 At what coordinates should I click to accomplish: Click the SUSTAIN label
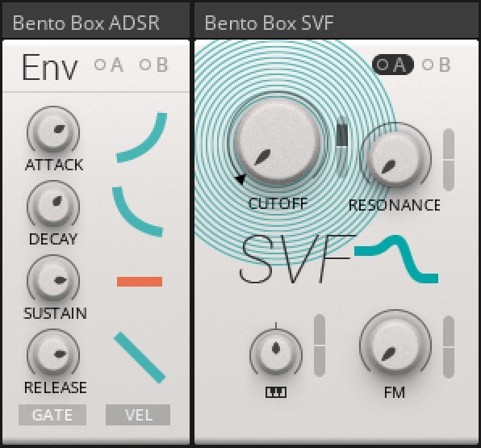pyautogui.click(x=55, y=313)
